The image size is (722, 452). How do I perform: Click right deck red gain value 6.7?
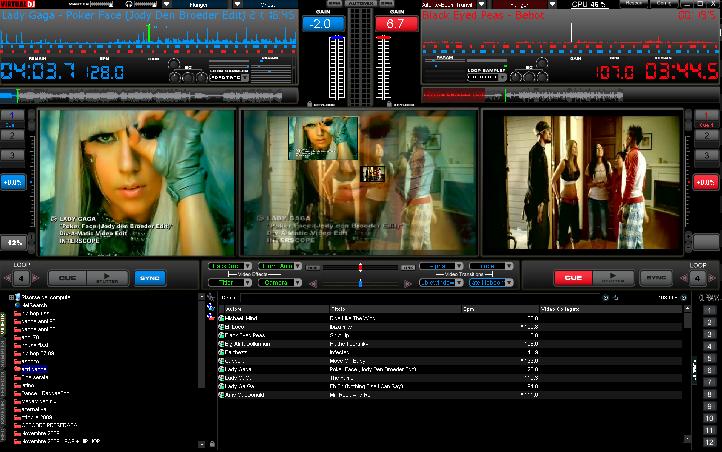396,24
